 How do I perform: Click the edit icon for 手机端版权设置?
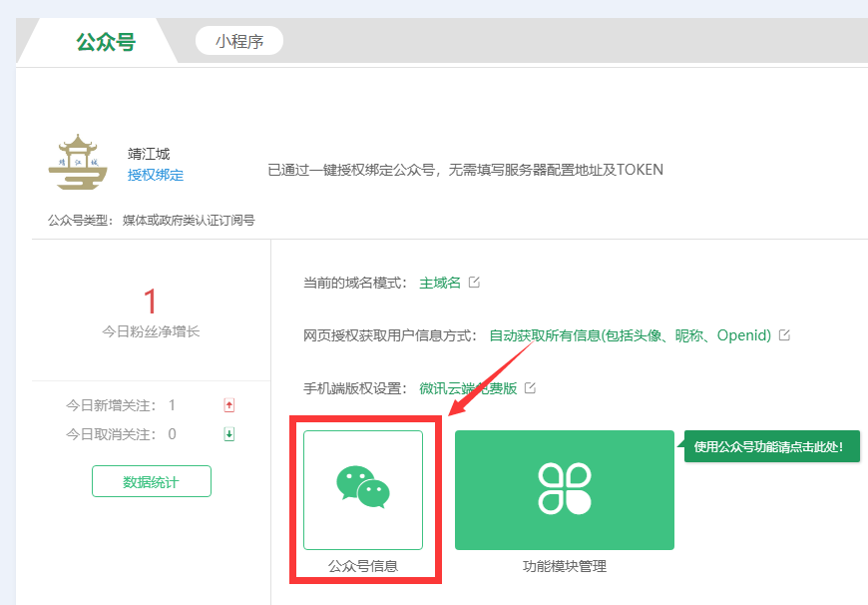pyautogui.click(x=531, y=388)
